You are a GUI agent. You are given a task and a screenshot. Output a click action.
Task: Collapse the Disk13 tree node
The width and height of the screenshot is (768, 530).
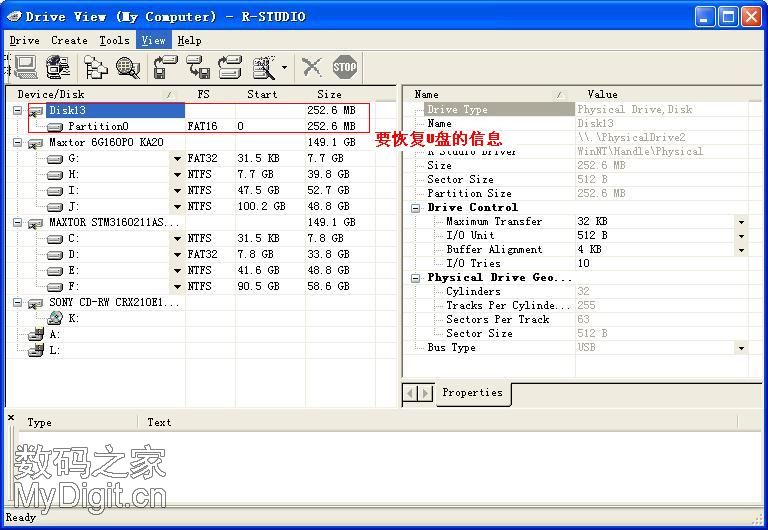point(18,110)
